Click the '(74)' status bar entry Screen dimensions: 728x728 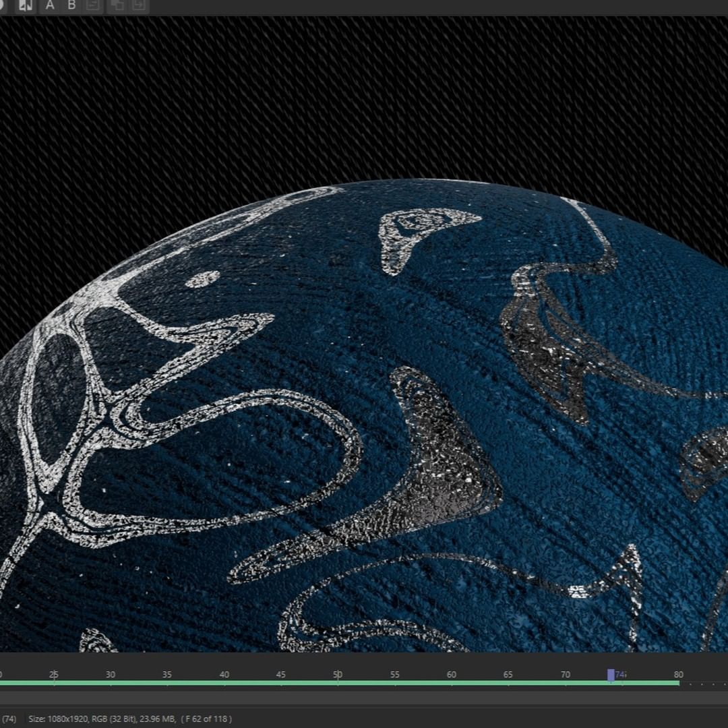(x=9, y=719)
